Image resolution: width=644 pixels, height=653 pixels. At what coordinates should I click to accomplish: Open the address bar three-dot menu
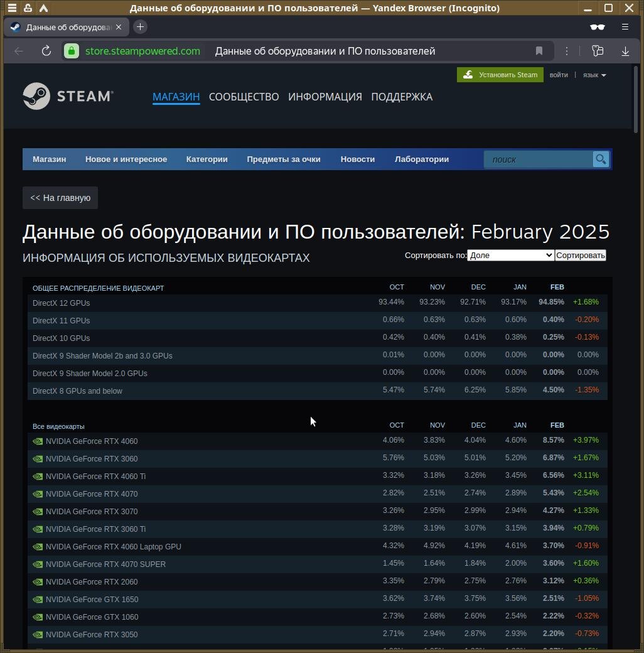(567, 51)
